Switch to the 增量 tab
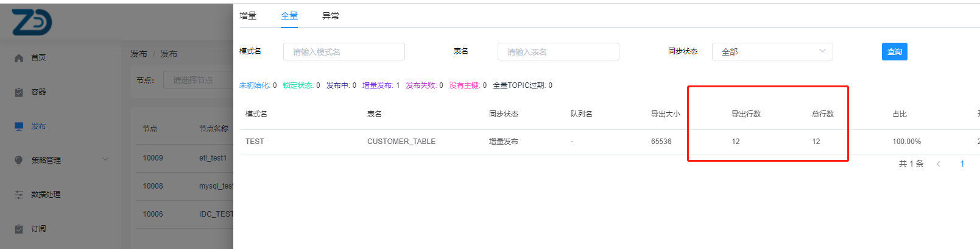Screen dimensions: 980x249 coord(248,16)
